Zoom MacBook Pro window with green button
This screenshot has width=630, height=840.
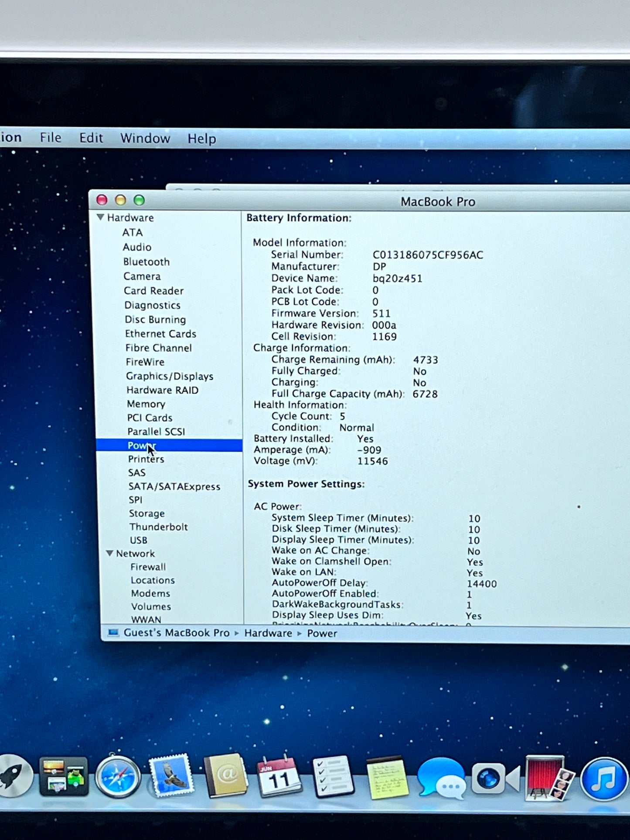139,200
